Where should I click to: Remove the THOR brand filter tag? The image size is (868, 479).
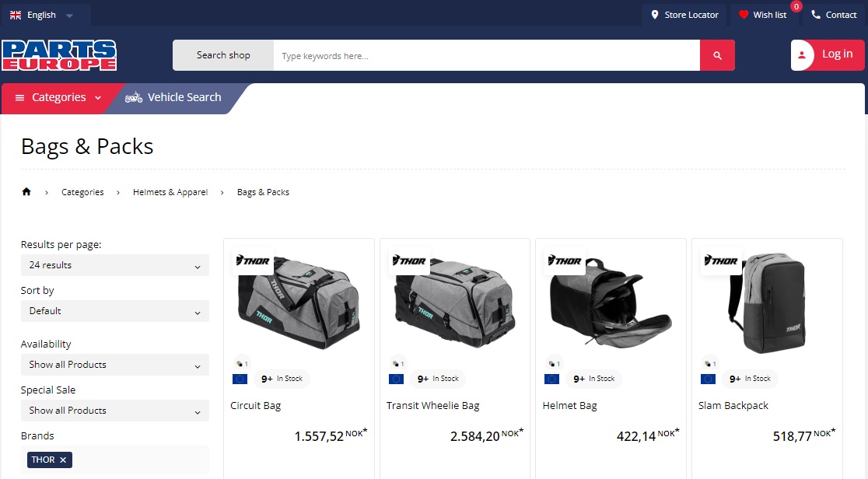[63, 460]
